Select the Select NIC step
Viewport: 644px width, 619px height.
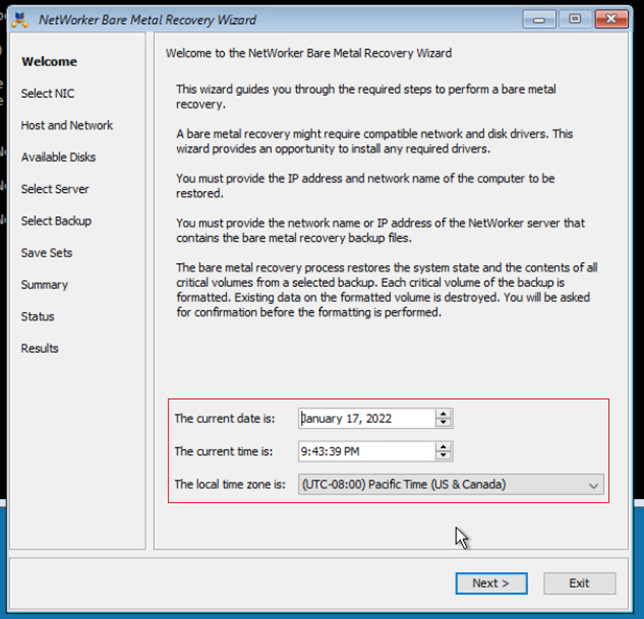[x=48, y=94]
